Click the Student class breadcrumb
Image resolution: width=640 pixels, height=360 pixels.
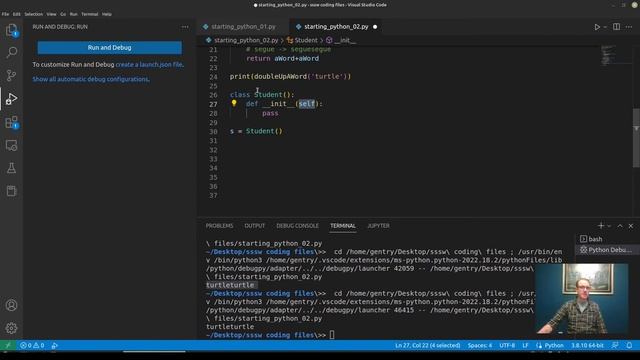point(302,40)
